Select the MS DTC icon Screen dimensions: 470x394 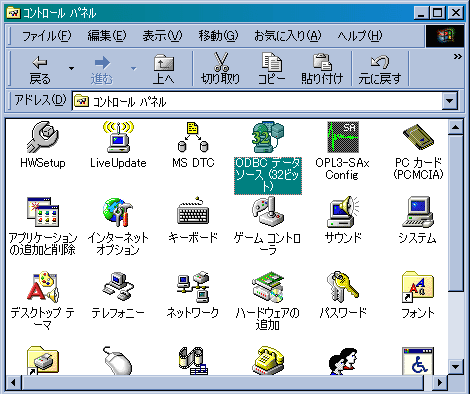coord(193,137)
